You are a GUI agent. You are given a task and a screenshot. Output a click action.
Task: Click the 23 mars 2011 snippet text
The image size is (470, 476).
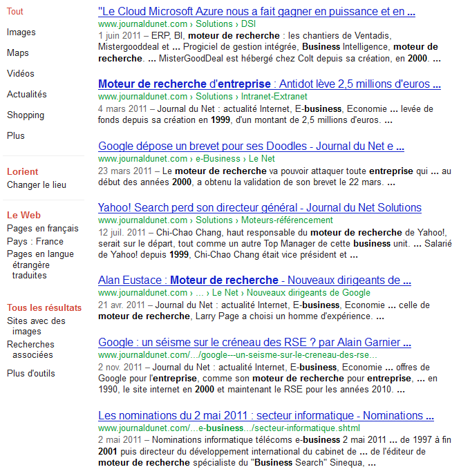point(274,177)
